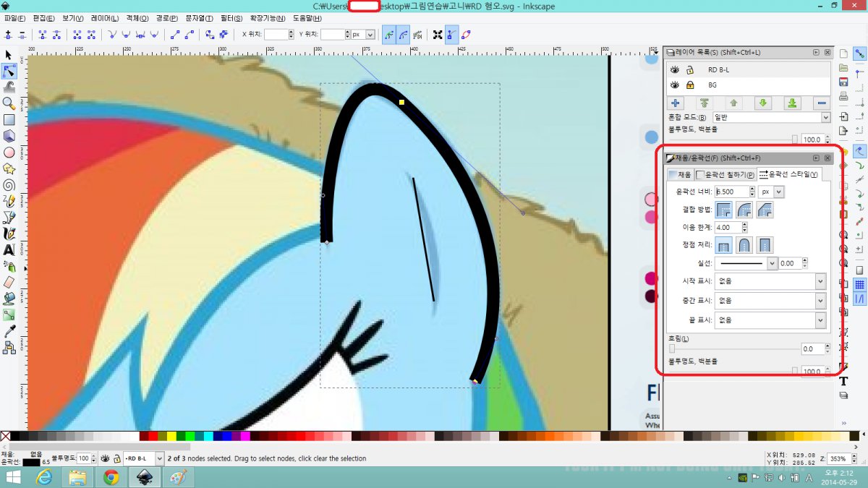Select the Bezier pen tool
The image size is (868, 488).
pos(9,217)
